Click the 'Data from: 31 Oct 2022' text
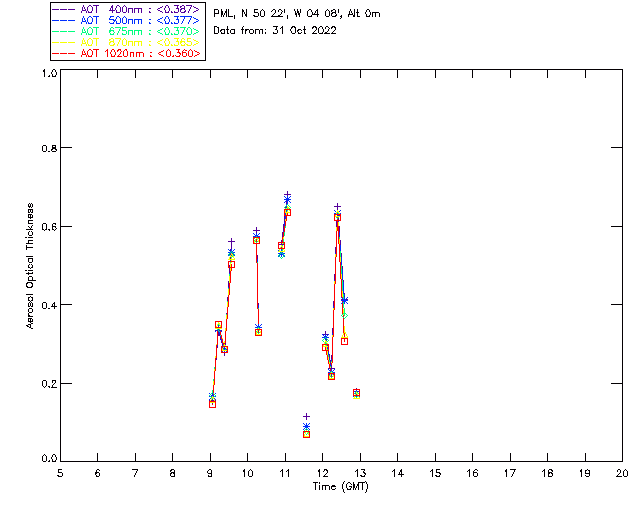 point(275,31)
